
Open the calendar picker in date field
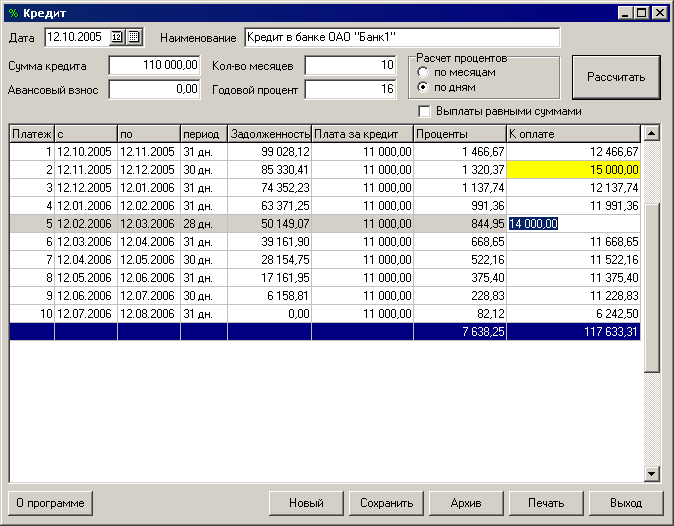117,38
